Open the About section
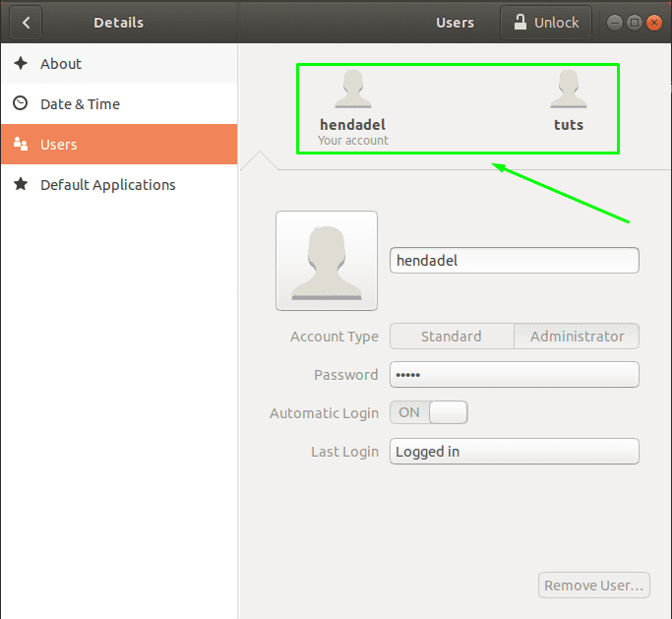Viewport: 672px width, 619px height. 119,64
